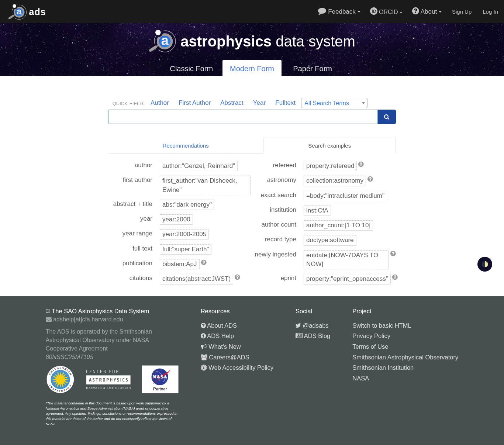Click the Sign Up link
Image resolution: width=504 pixels, height=445 pixels.
pyautogui.click(x=462, y=12)
